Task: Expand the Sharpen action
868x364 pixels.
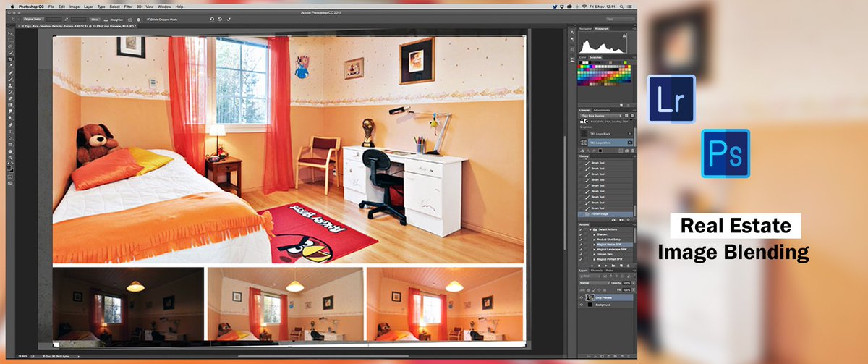Action: click(594, 234)
